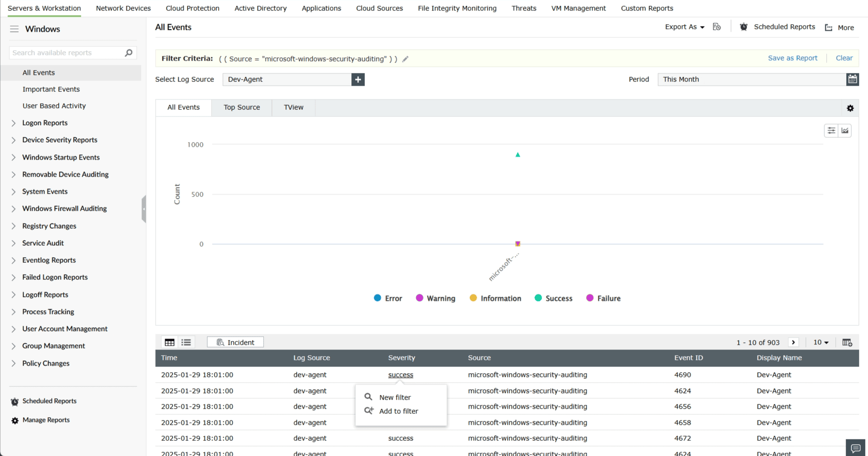This screenshot has width=868, height=456.
Task: Open the export history document icon
Action: point(716,27)
